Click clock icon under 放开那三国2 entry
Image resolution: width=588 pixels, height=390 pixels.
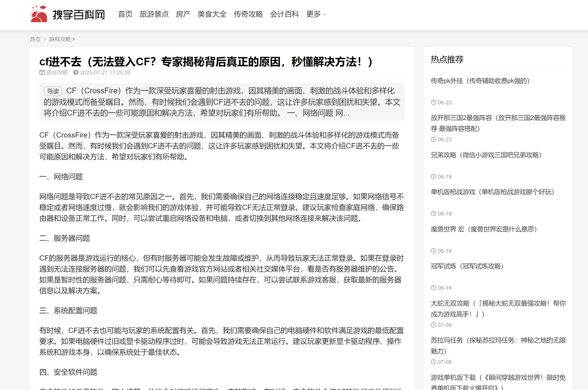tap(434, 139)
